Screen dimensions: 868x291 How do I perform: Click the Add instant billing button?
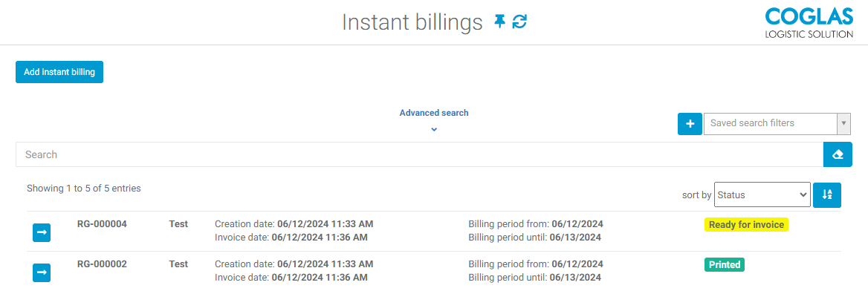(59, 72)
